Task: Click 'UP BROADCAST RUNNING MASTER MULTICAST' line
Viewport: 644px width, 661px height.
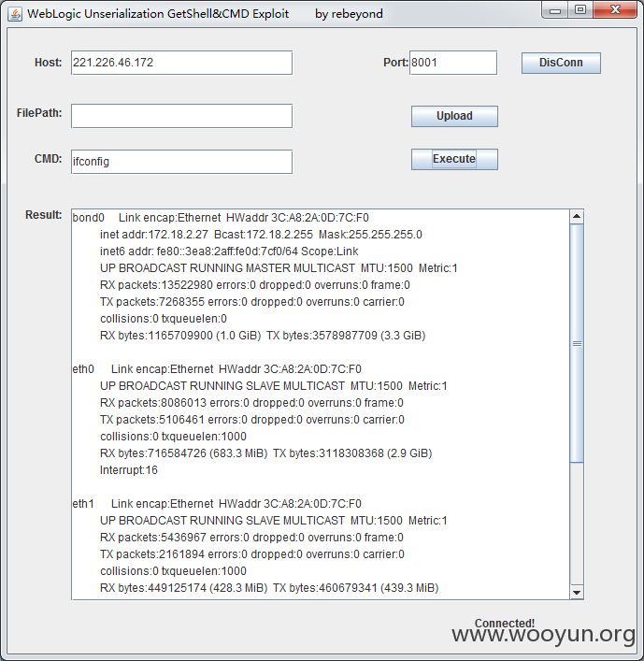Action: (x=279, y=268)
